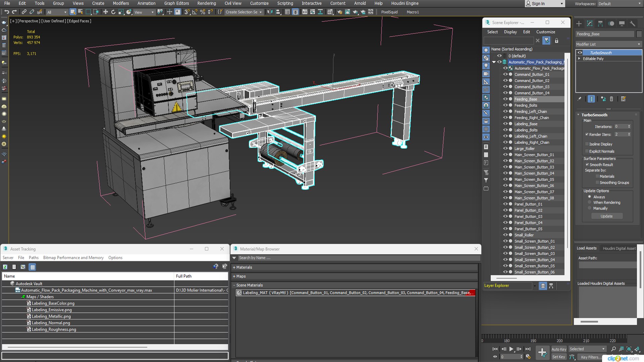Open the Mirror tool
The image size is (644, 362).
[270, 12]
